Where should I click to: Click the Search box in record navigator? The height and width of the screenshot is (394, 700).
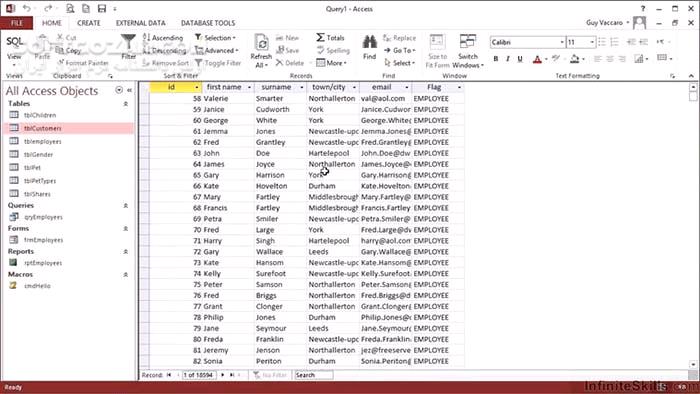[313, 375]
